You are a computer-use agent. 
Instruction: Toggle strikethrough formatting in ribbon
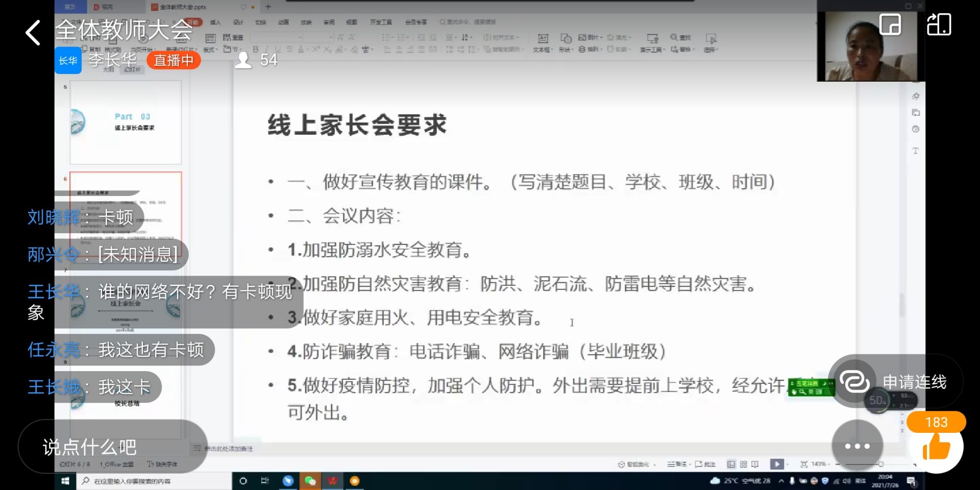289,50
